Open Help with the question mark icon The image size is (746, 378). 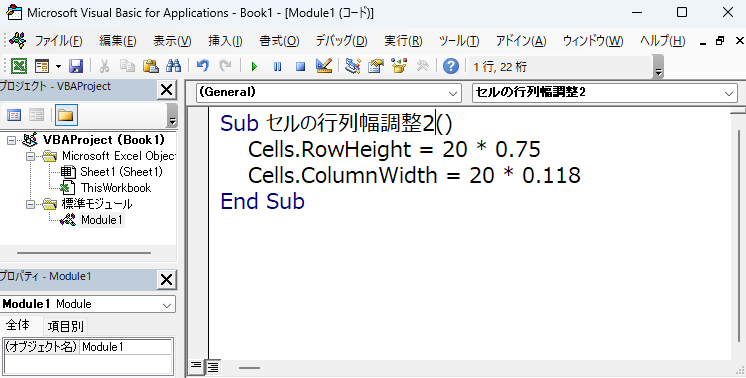point(451,66)
